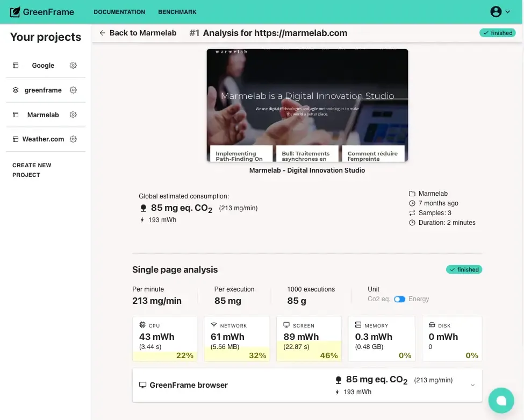Open the Benchmark menu
The height and width of the screenshot is (420, 524).
177,12
